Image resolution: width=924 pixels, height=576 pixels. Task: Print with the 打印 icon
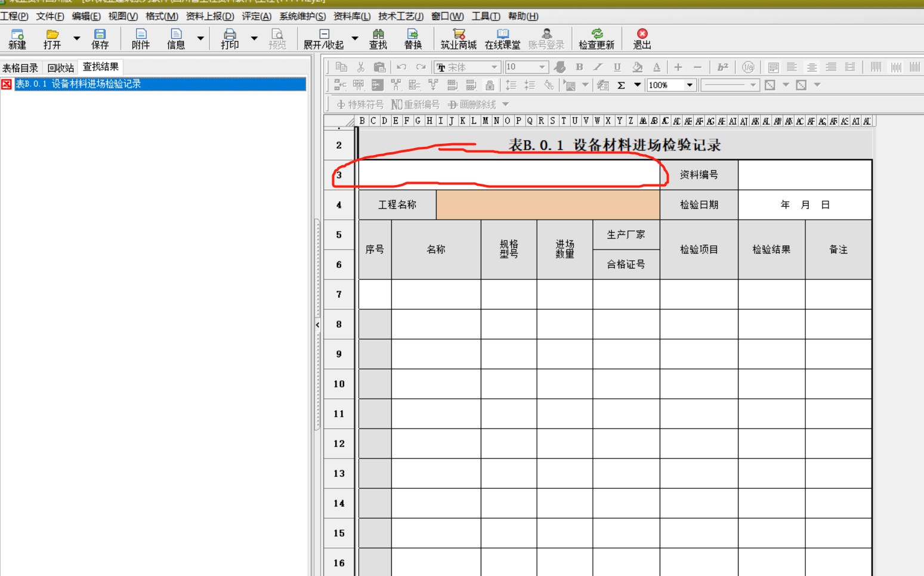click(230, 39)
